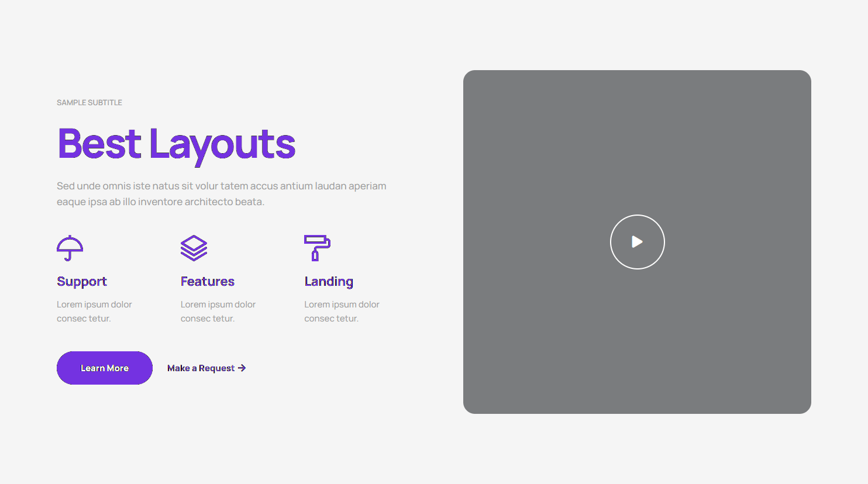Select the Landing column title
Viewport: 868px width, 484px height.
[329, 282]
